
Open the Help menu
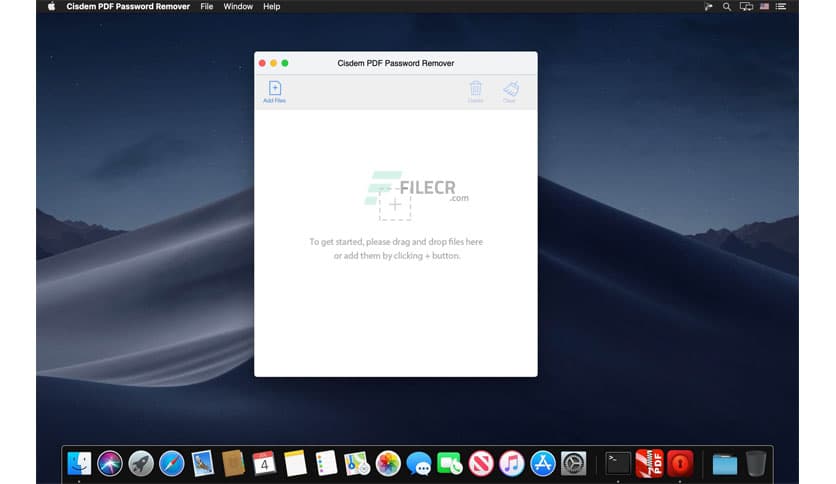[271, 6]
